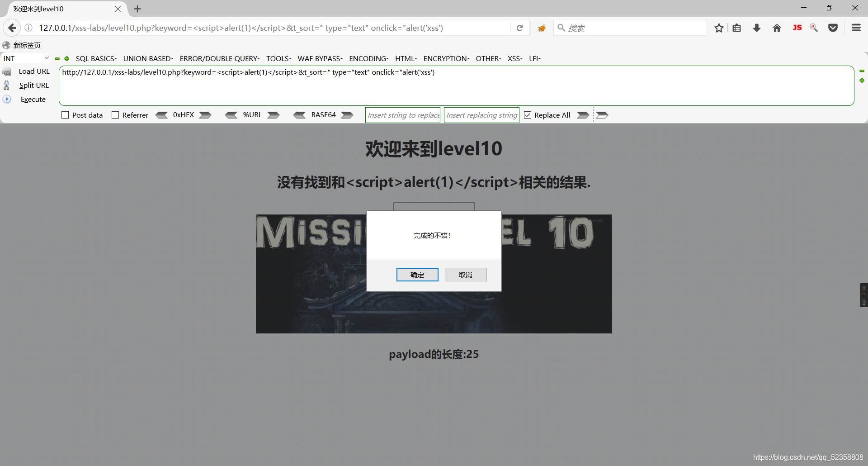Image resolution: width=868 pixels, height=466 pixels.
Task: Dismiss the dialog with 取消
Action: point(466,275)
